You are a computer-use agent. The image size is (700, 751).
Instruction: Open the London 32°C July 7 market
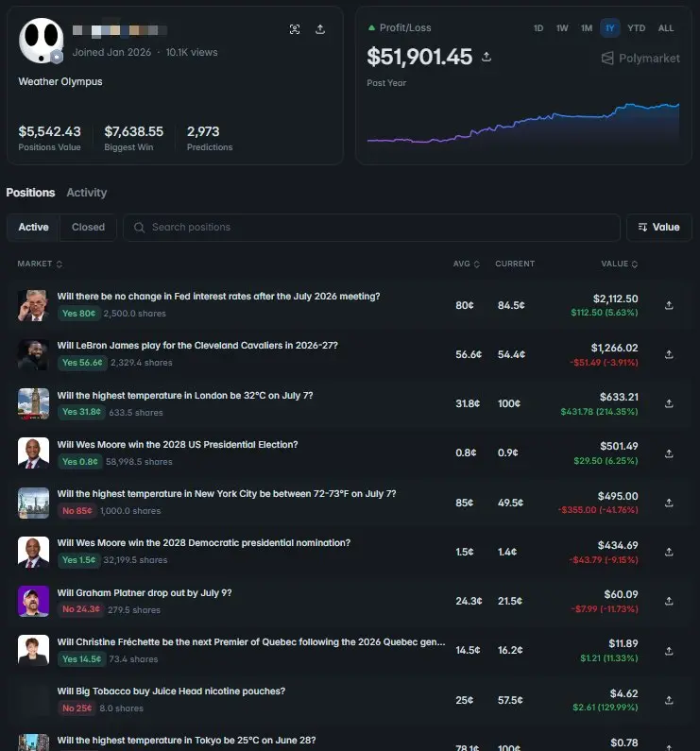coord(185,396)
